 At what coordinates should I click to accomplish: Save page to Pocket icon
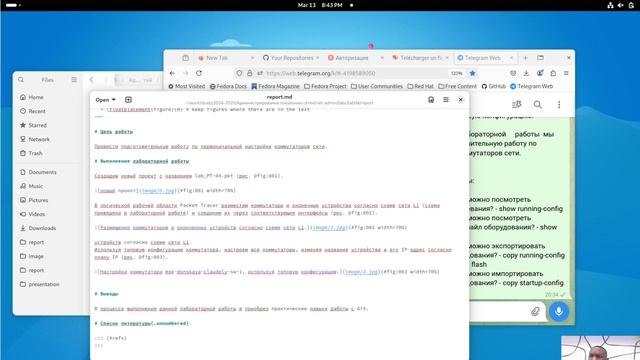[513, 73]
